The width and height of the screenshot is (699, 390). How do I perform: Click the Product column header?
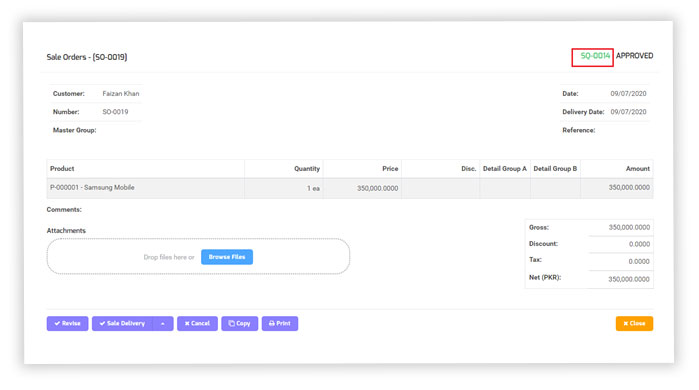[145, 168]
